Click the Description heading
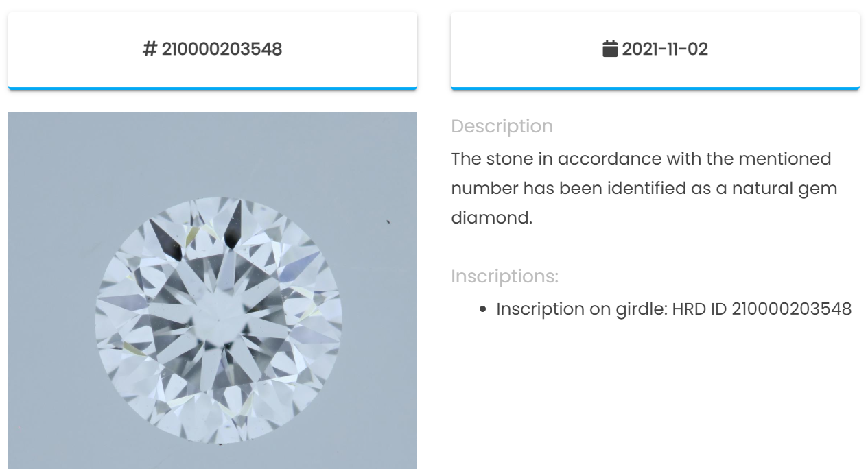 click(x=502, y=126)
